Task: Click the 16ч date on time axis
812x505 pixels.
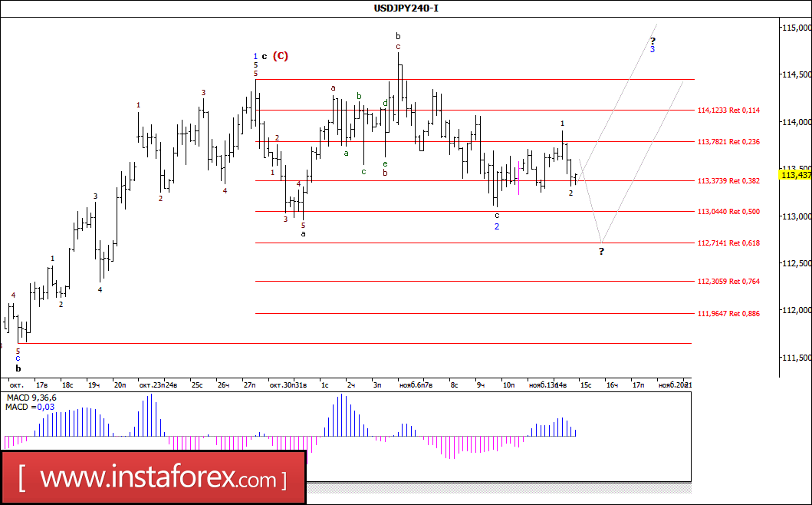Action: pyautogui.click(x=612, y=385)
